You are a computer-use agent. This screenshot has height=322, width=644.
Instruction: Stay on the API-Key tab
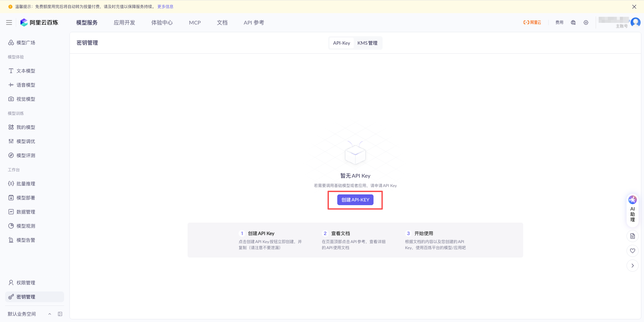tap(341, 43)
